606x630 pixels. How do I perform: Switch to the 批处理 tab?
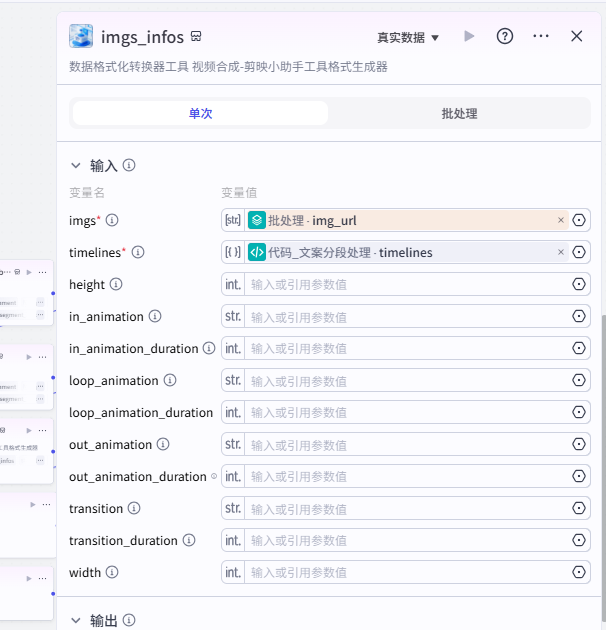(x=459, y=113)
